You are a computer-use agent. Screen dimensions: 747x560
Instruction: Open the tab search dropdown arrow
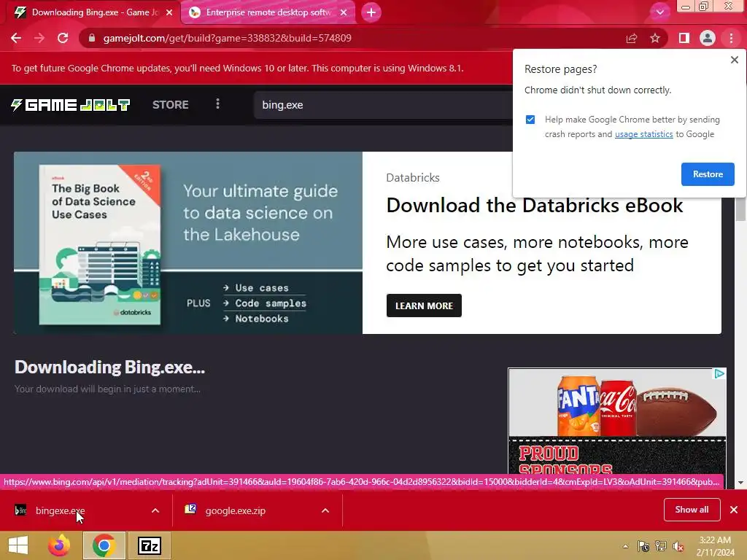[659, 12]
